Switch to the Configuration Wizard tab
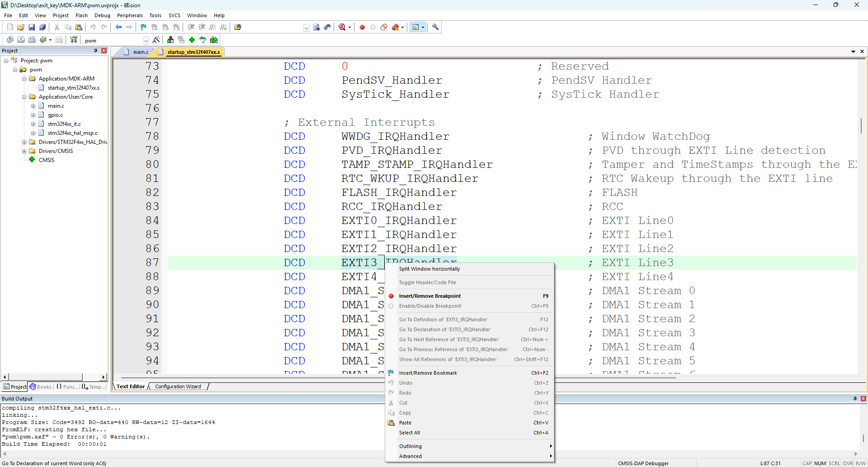This screenshot has width=868, height=467. point(178,386)
